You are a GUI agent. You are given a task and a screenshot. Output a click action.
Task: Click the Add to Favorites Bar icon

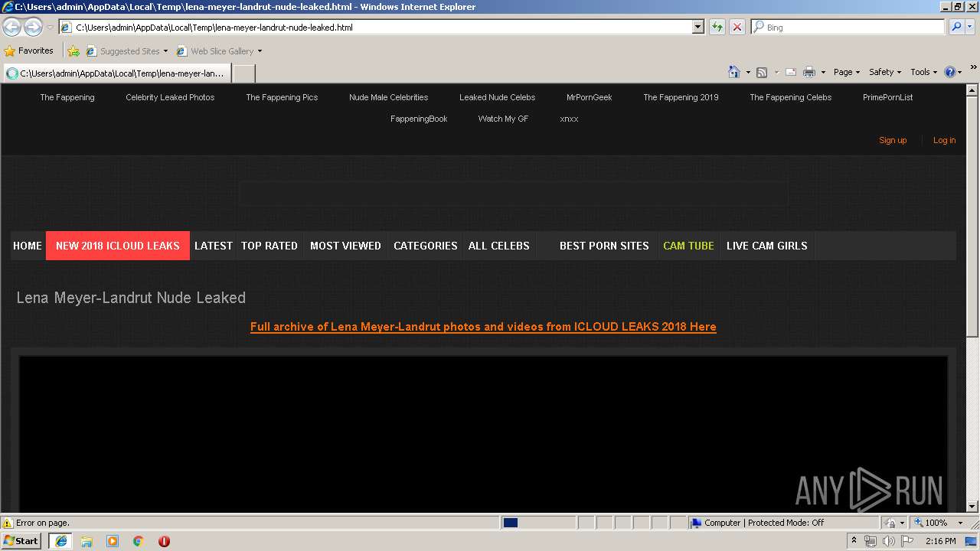click(73, 51)
